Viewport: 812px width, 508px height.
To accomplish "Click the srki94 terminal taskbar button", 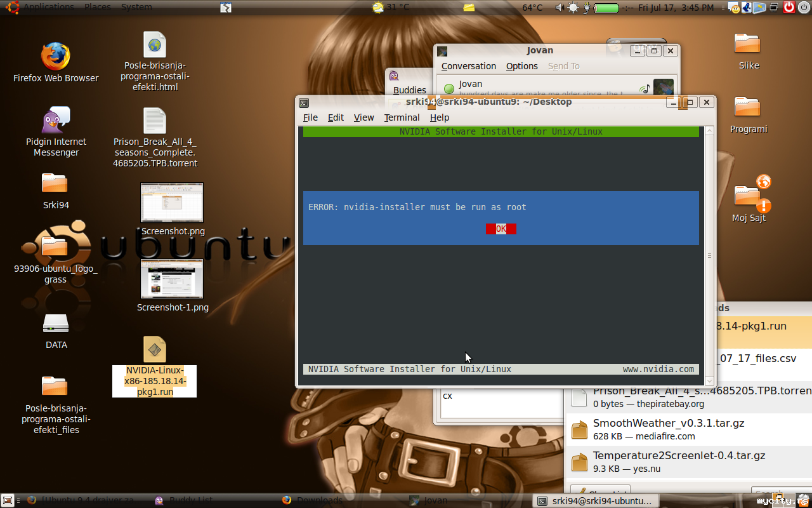I will pyautogui.click(x=595, y=500).
